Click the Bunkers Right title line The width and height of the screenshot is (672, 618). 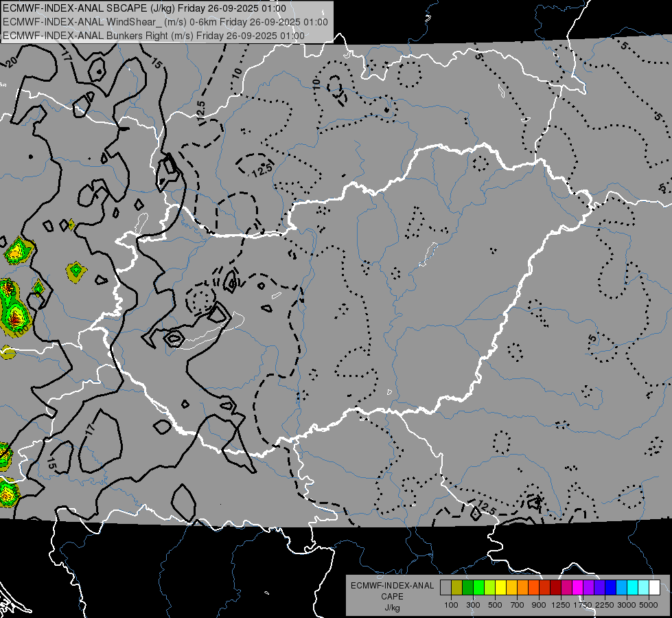tap(154, 36)
